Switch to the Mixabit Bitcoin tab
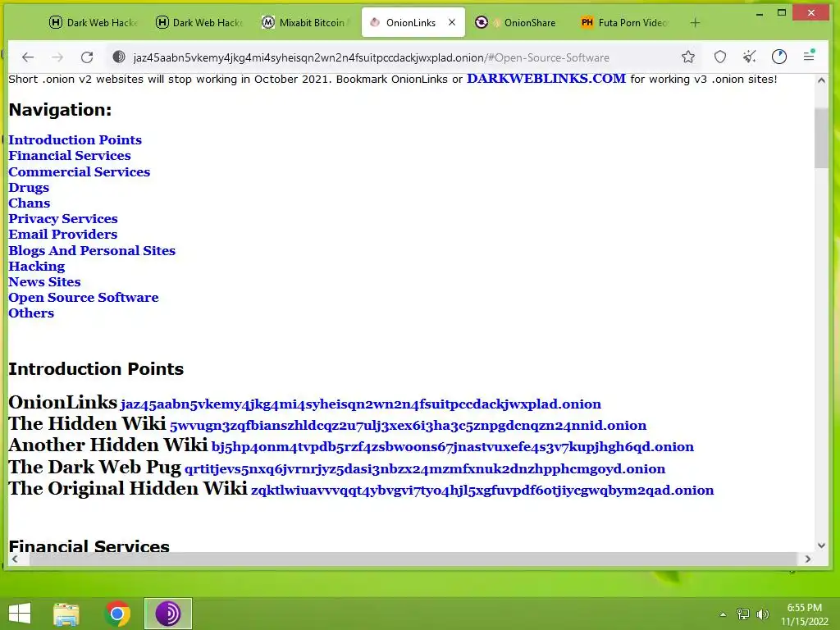 305,22
